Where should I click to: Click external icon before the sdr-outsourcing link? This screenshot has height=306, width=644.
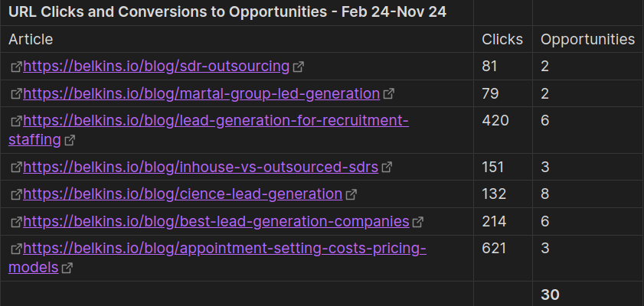tap(16, 67)
